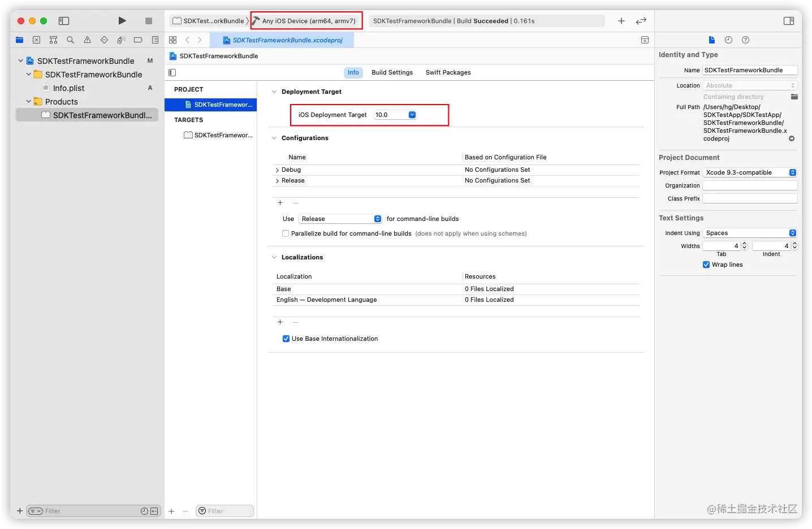Select the SDKTestFrameworkBundle.xcodeproj editor tab

283,40
